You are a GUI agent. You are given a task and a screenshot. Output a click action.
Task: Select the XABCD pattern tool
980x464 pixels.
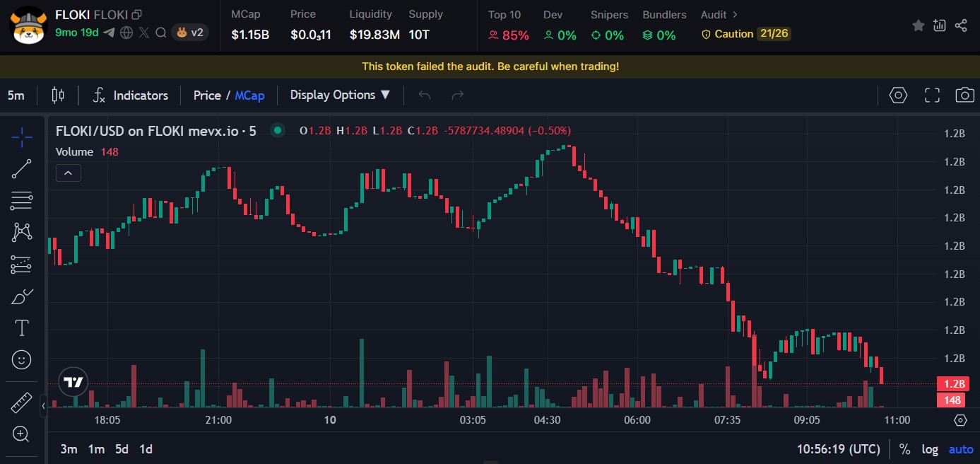22,232
